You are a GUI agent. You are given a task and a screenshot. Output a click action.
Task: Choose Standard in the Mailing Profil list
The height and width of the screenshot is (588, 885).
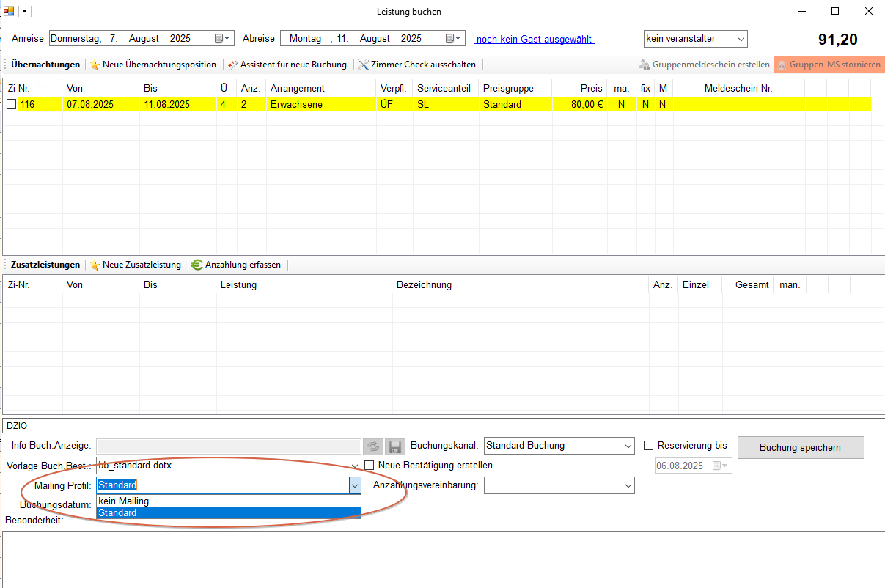[x=117, y=513]
